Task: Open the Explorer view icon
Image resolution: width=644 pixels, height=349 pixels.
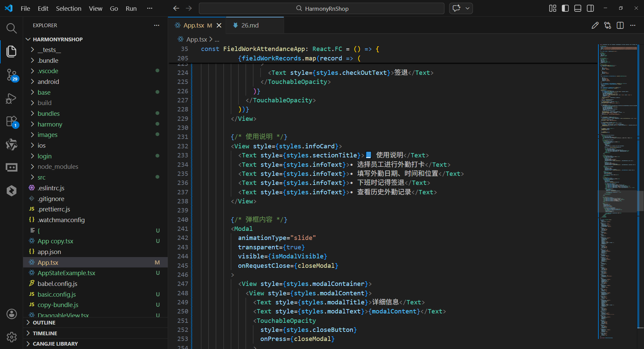Action: click(x=11, y=51)
